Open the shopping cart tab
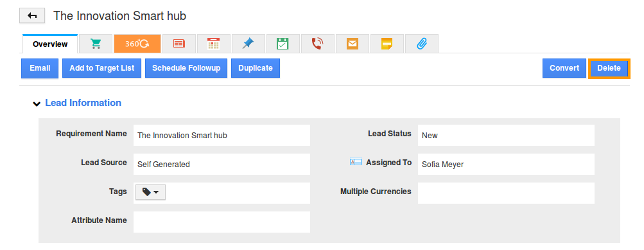The height and width of the screenshot is (250, 644). coord(96,44)
